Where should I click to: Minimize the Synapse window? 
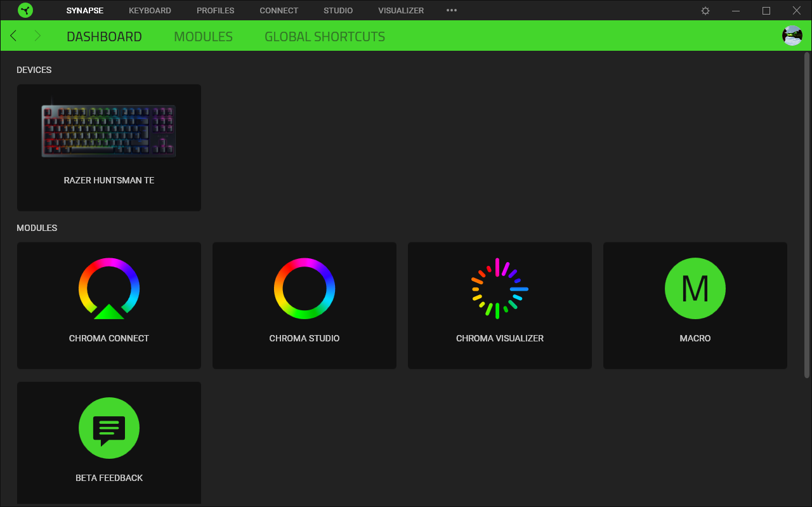tap(736, 11)
